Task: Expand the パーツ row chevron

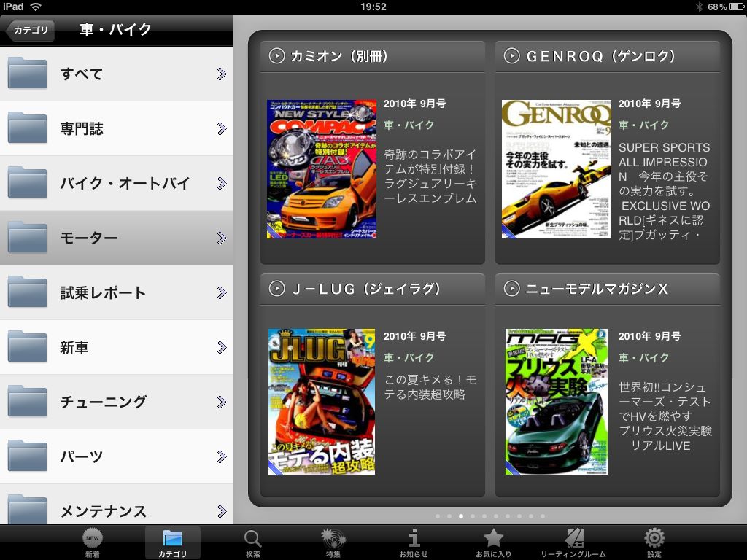Action: pos(222,457)
